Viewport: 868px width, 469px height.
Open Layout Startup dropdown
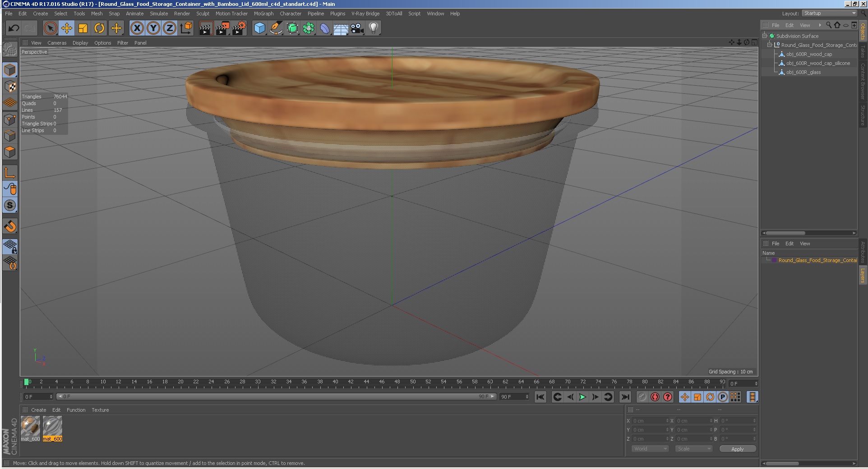pyautogui.click(x=830, y=14)
